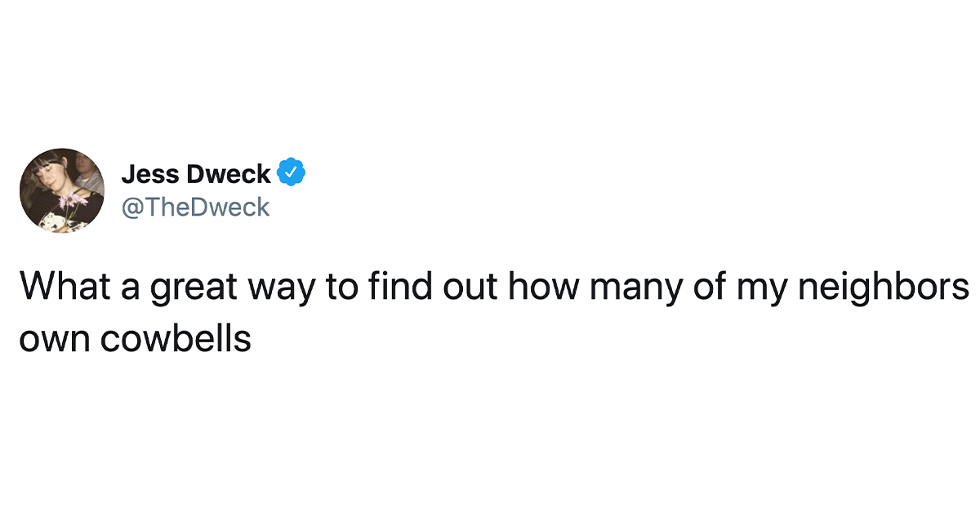Open the @TheDweck handle link

(195, 207)
